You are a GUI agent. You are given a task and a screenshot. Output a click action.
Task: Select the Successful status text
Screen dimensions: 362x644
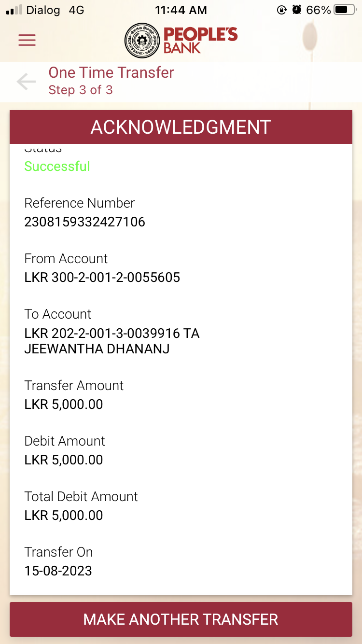57,166
